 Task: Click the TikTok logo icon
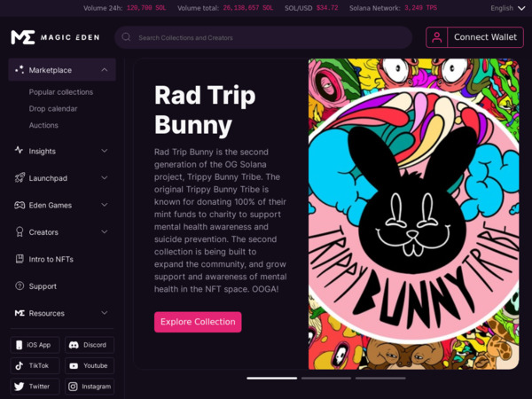pos(19,365)
